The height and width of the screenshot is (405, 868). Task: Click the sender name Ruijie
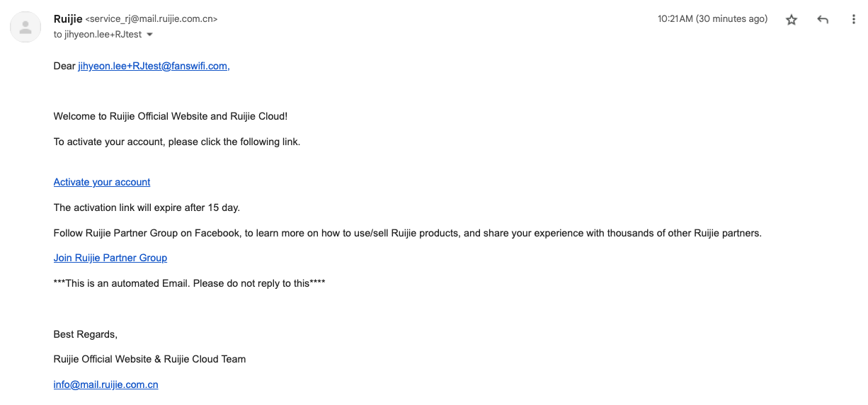68,19
